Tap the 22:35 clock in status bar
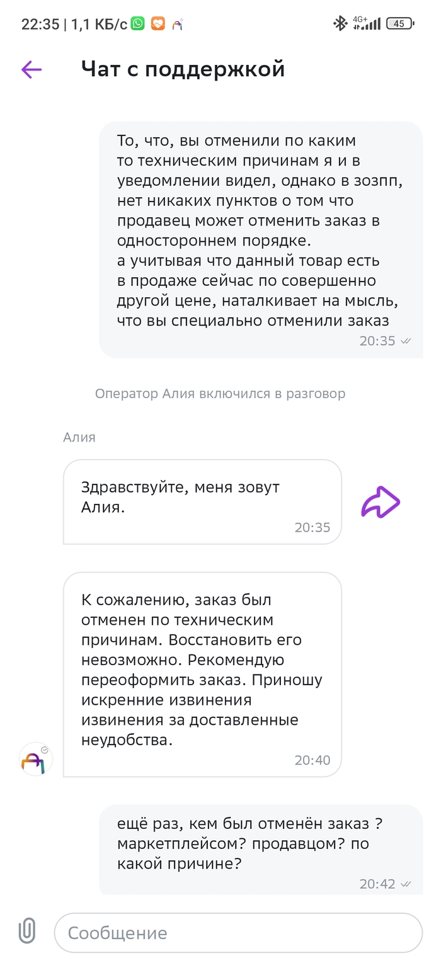The height and width of the screenshot is (980, 441). click(40, 24)
